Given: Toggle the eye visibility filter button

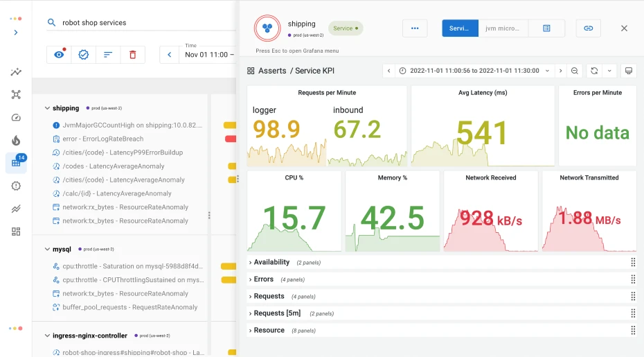Looking at the screenshot, I should (59, 55).
